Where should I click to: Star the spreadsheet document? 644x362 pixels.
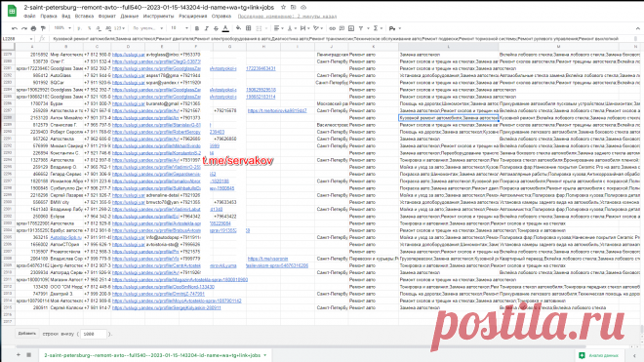(283, 7)
